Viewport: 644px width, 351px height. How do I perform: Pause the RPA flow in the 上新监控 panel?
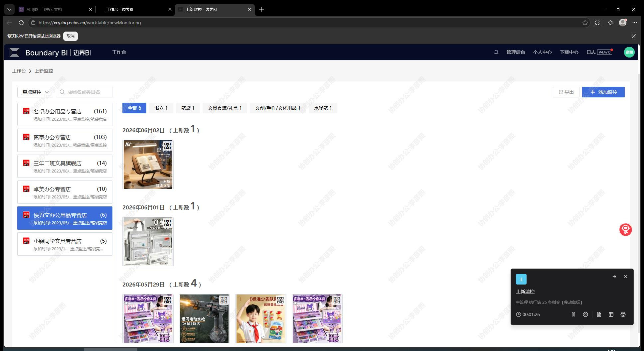(573, 314)
